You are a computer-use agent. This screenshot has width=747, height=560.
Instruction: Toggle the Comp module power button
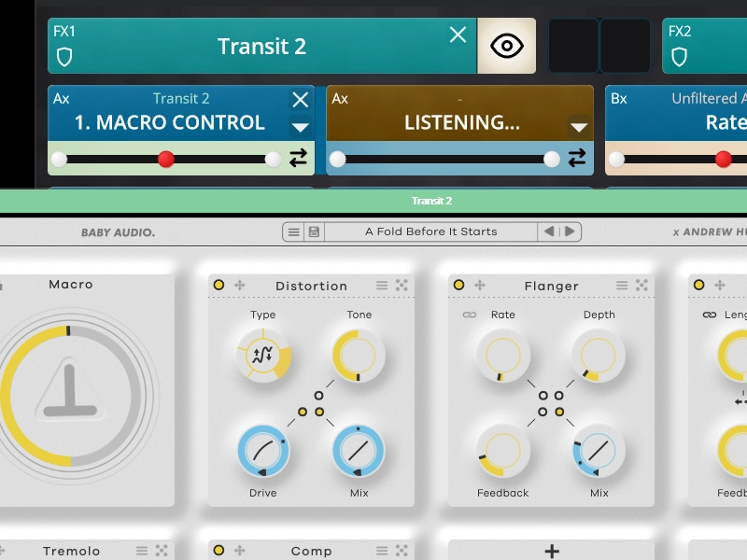click(218, 550)
